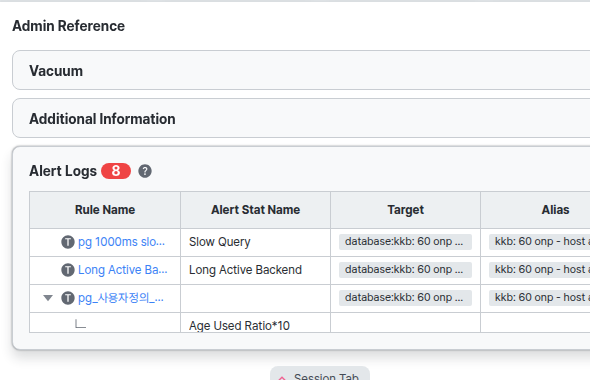Click the Alert Logs help question-mark icon
Image resolution: width=590 pixels, height=380 pixels.
pyautogui.click(x=145, y=171)
